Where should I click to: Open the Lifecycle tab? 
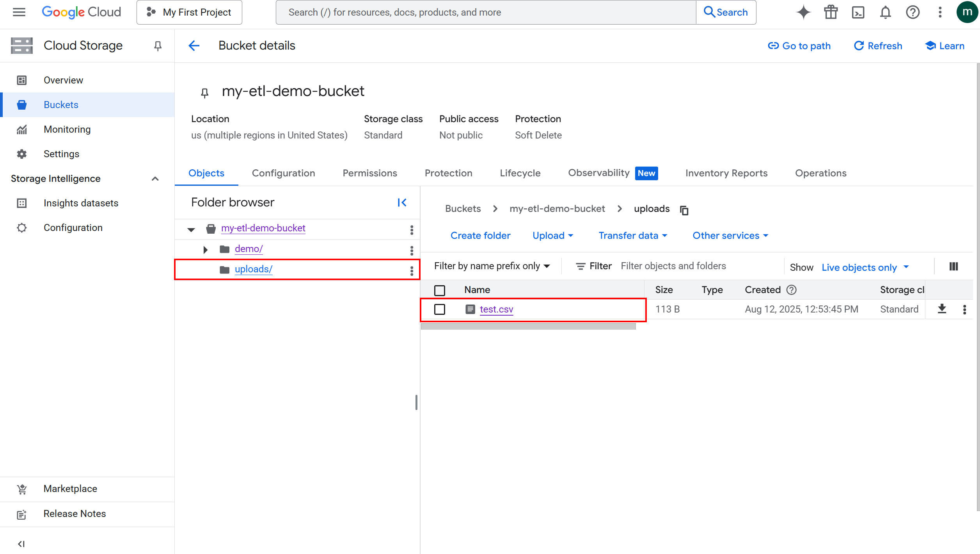[520, 173]
